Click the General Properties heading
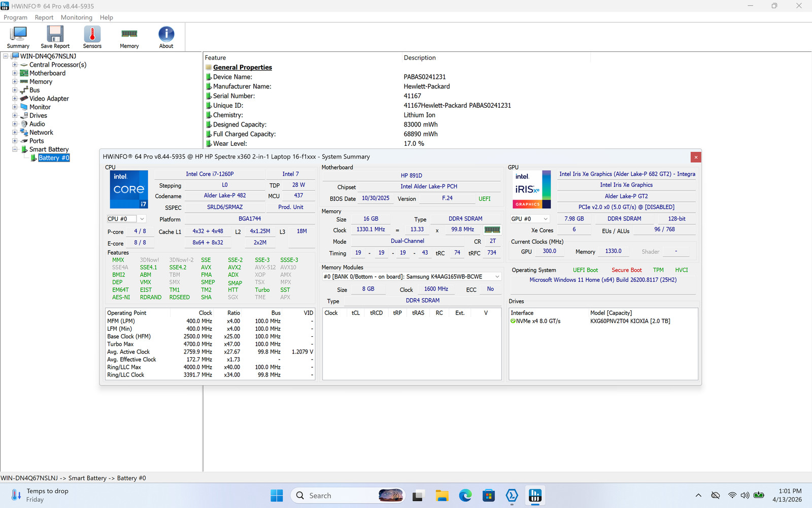 click(x=243, y=68)
